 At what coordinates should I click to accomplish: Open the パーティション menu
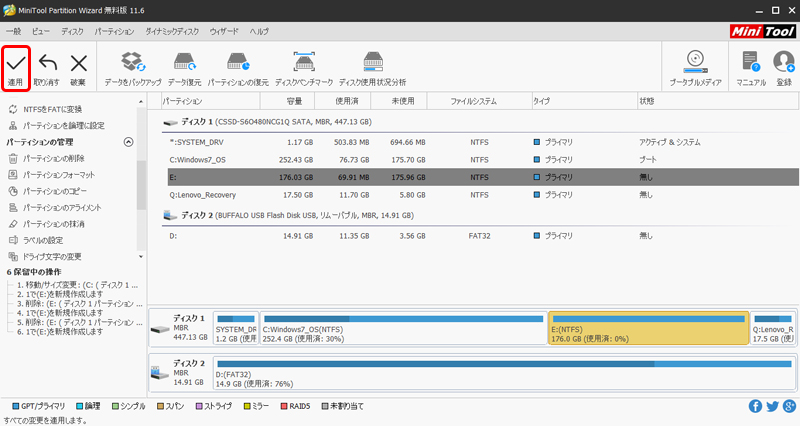point(114,32)
